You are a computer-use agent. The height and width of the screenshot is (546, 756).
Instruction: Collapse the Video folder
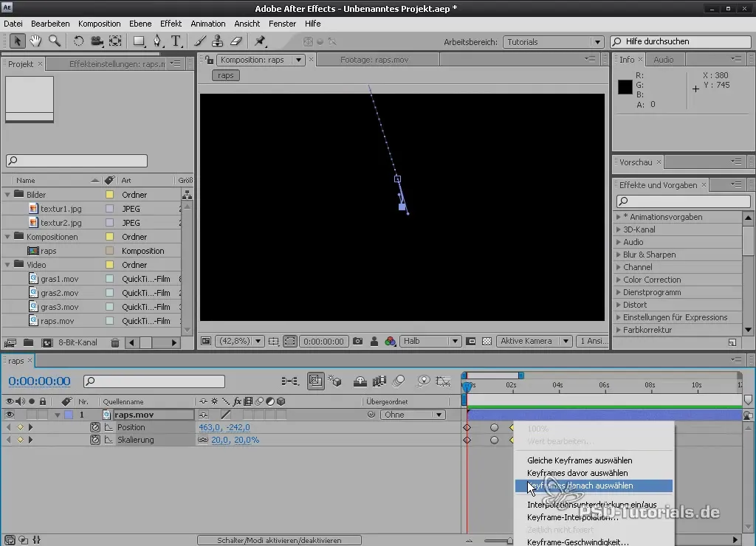point(7,265)
